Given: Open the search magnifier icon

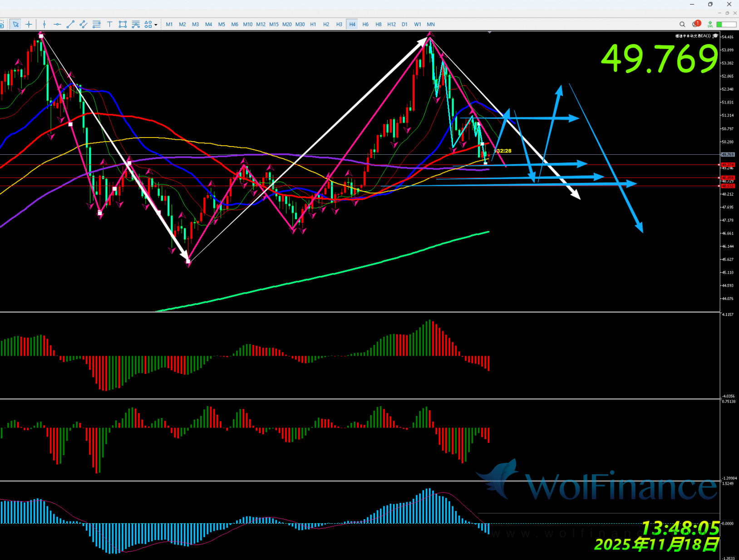Looking at the screenshot, I should coord(682,25).
